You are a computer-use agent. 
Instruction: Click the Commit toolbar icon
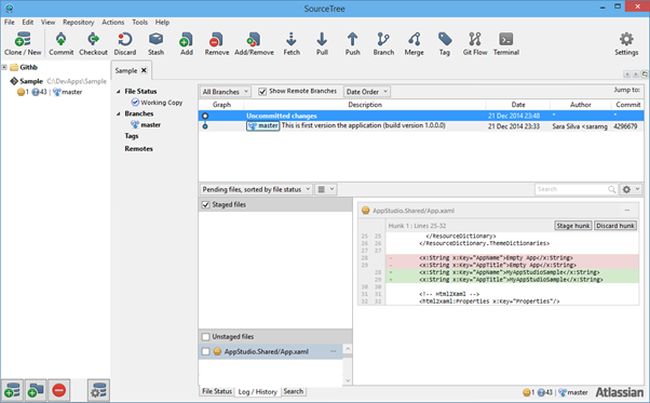pyautogui.click(x=60, y=41)
